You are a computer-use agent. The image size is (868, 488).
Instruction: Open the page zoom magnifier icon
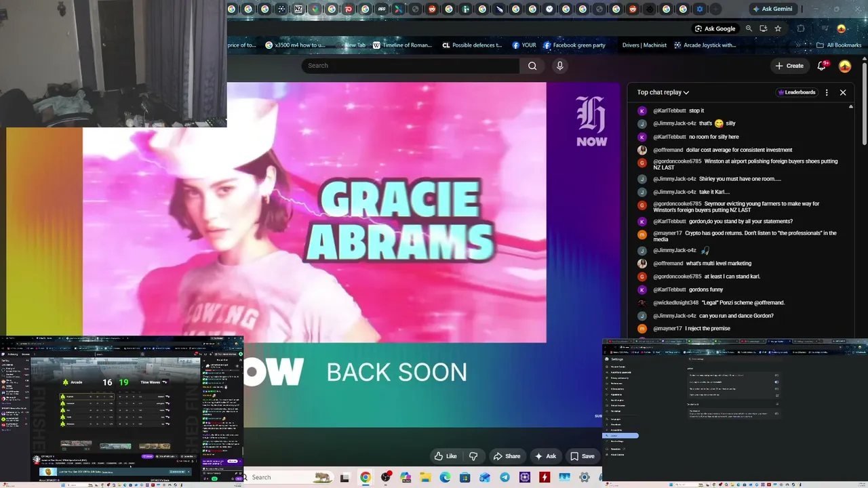click(749, 28)
